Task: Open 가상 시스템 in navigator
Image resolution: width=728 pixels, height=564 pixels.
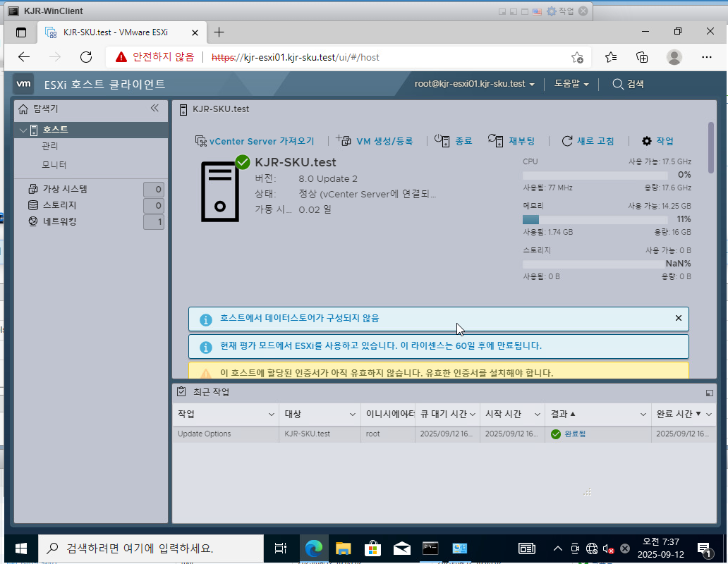Action: coord(64,189)
